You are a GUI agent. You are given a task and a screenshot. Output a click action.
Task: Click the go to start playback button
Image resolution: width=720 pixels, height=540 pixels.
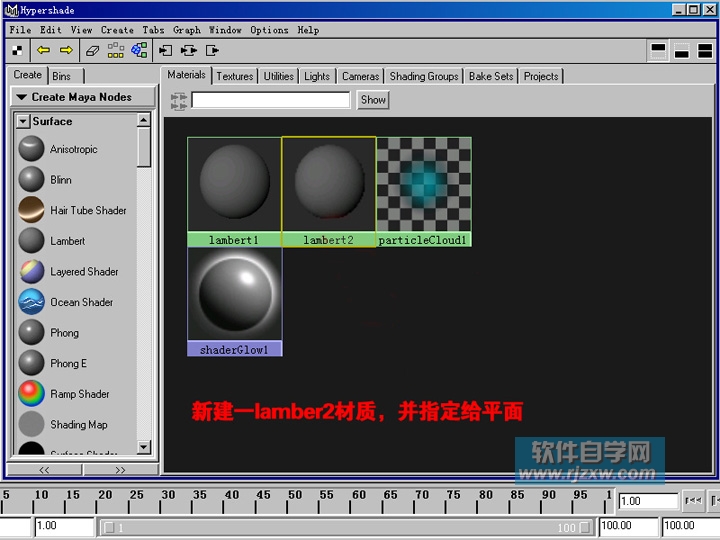tap(693, 501)
